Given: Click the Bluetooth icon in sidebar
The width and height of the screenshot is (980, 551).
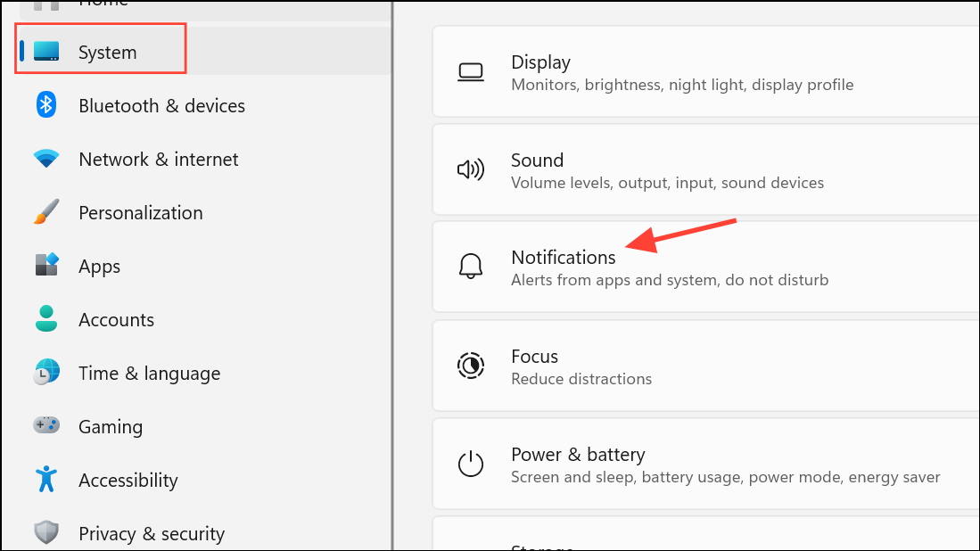Looking at the screenshot, I should tap(46, 105).
